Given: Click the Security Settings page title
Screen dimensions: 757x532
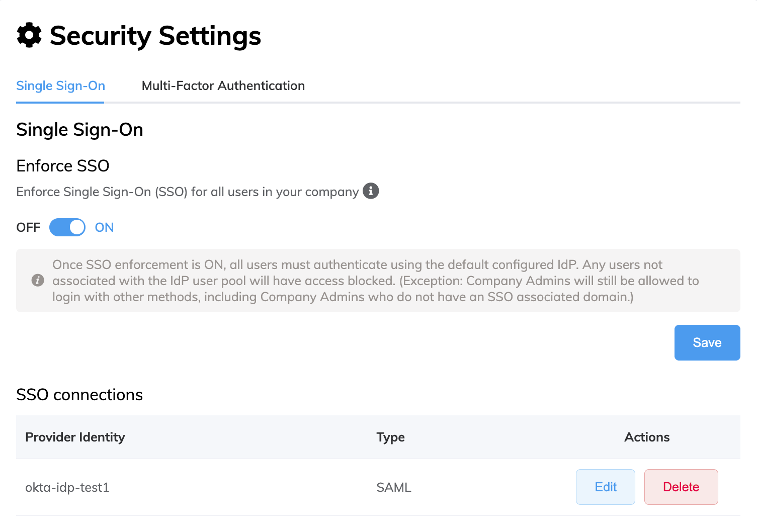Looking at the screenshot, I should click(x=155, y=36).
